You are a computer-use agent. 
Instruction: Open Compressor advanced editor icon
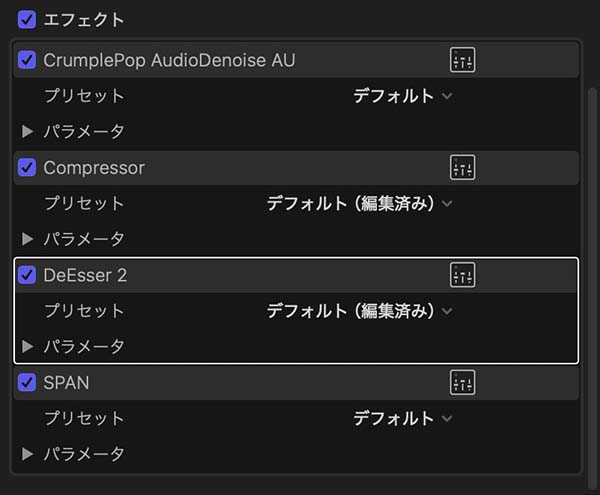pyautogui.click(x=462, y=168)
